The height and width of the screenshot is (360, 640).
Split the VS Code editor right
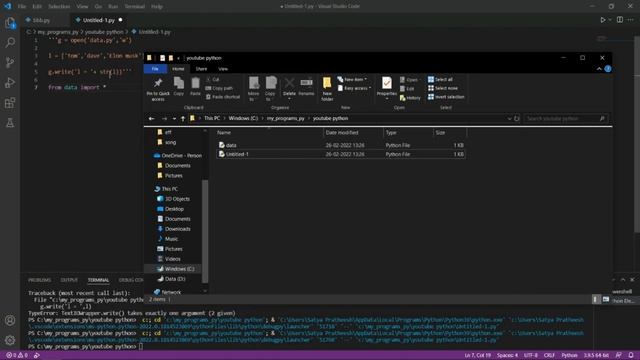(x=620, y=20)
